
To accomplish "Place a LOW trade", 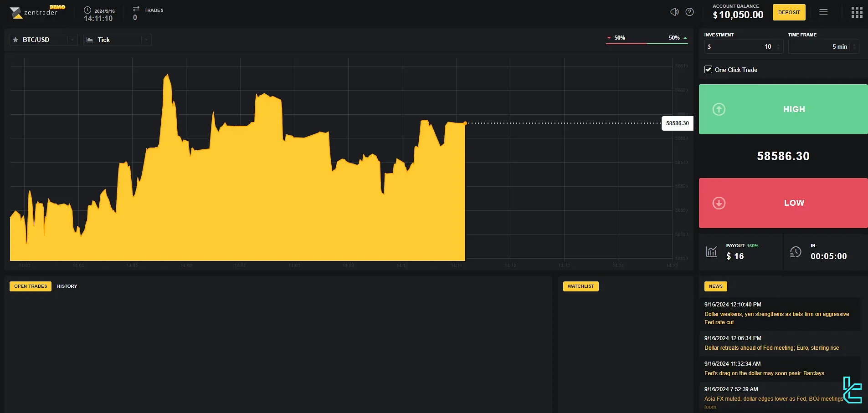I will (x=783, y=203).
